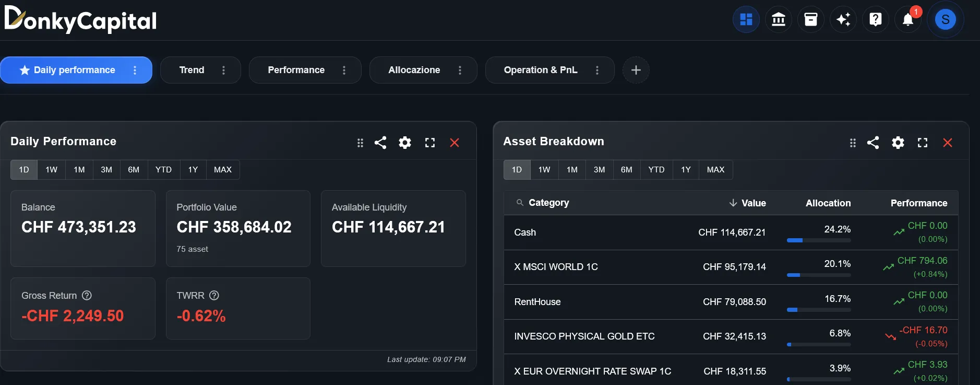Switch to the Performance tab
Image resolution: width=980 pixels, height=385 pixels.
[296, 70]
